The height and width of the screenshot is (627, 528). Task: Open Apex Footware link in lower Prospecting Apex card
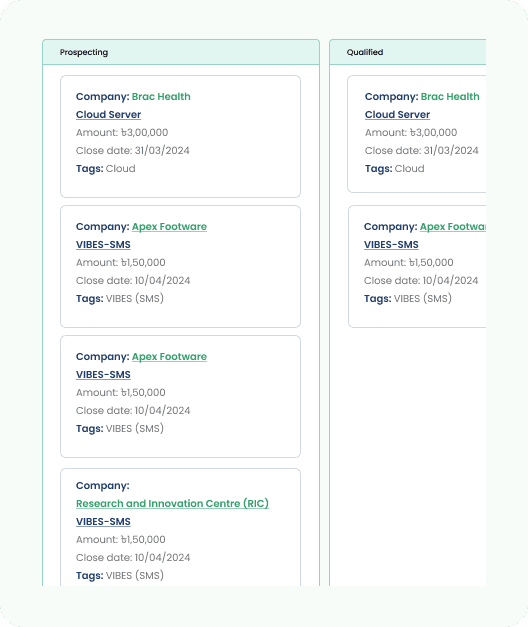coord(169,356)
